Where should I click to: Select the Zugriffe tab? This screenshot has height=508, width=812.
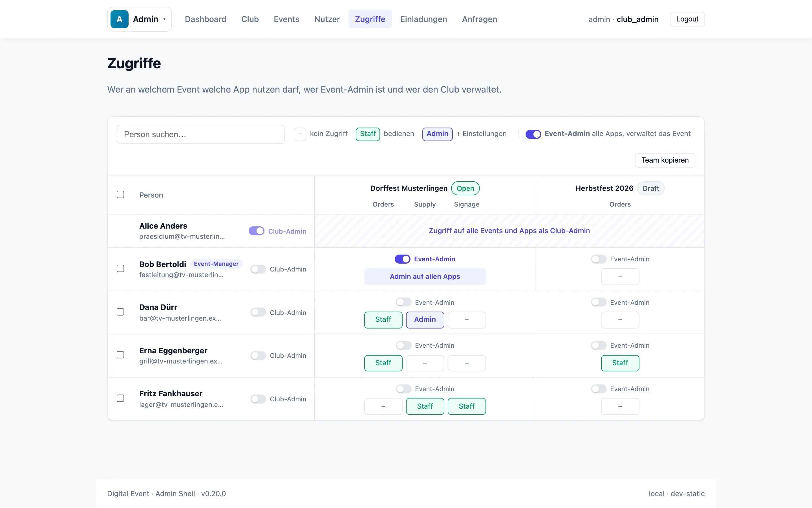pos(370,19)
